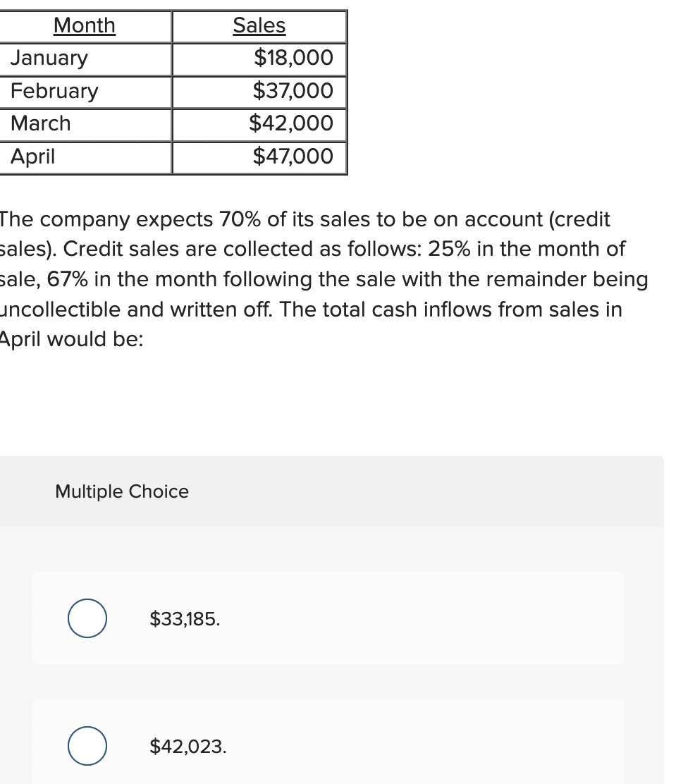
Task: Click the Sales column header
Action: coord(259,25)
